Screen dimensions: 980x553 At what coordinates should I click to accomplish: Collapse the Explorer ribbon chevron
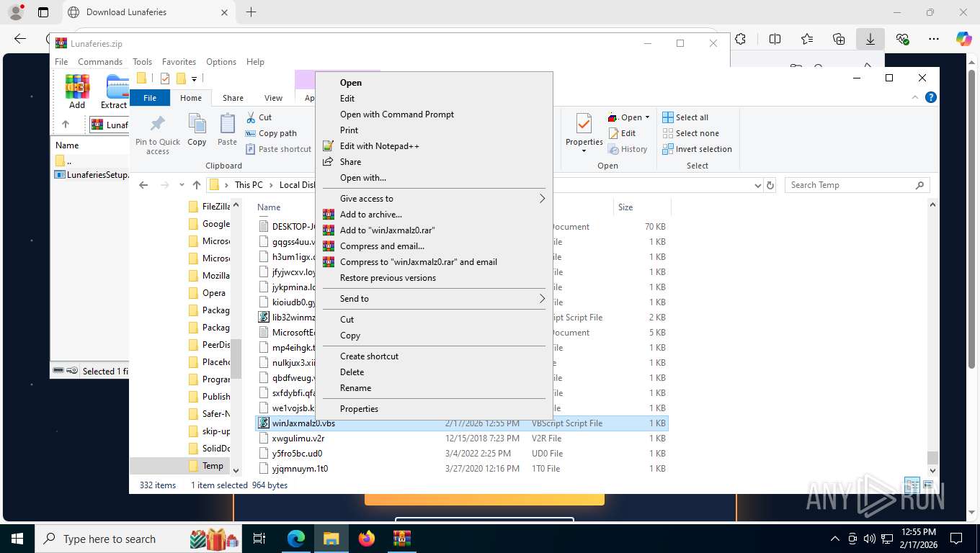tap(916, 97)
